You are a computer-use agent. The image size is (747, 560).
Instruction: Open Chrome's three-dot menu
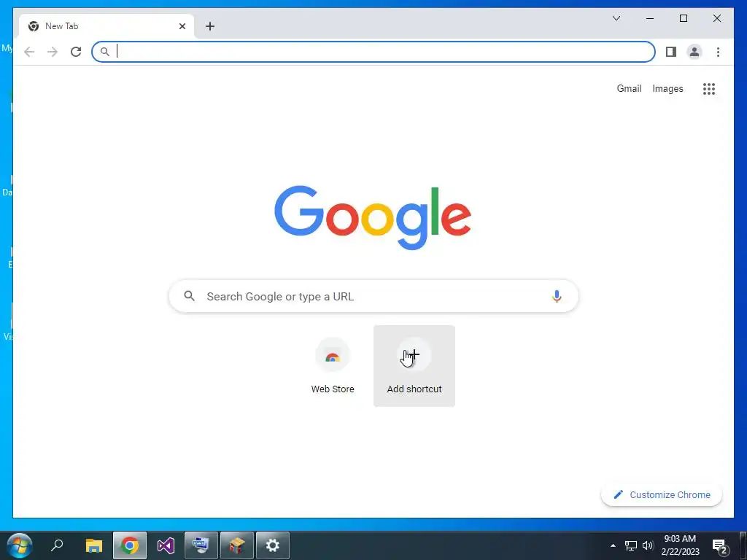[x=718, y=52]
